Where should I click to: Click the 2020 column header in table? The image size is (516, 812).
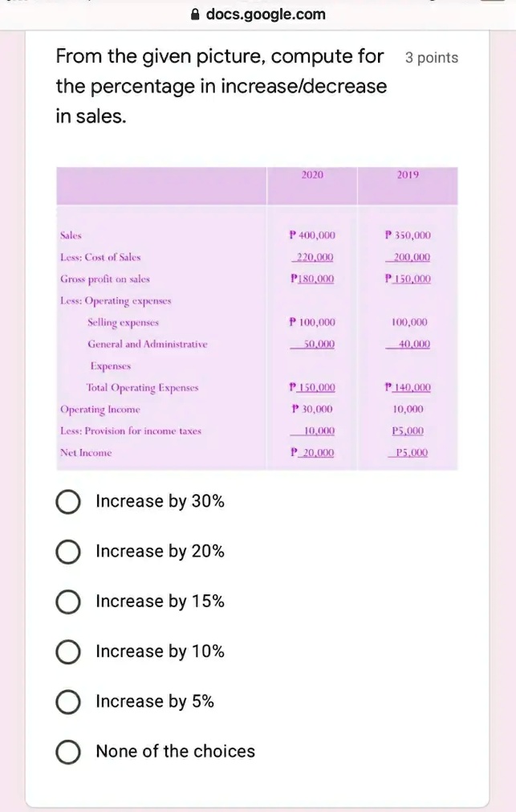click(x=312, y=175)
